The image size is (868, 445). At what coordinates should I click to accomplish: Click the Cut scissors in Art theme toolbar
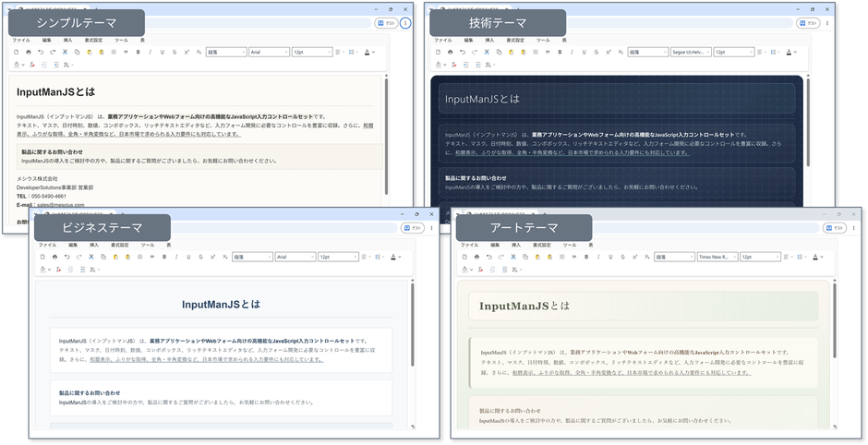pyautogui.click(x=513, y=257)
